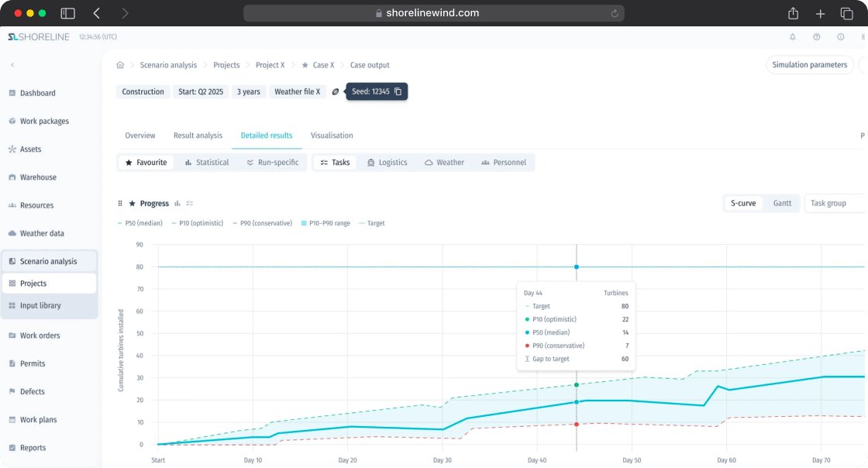
Task: Click the star icon beside Case X
Action: (x=305, y=65)
